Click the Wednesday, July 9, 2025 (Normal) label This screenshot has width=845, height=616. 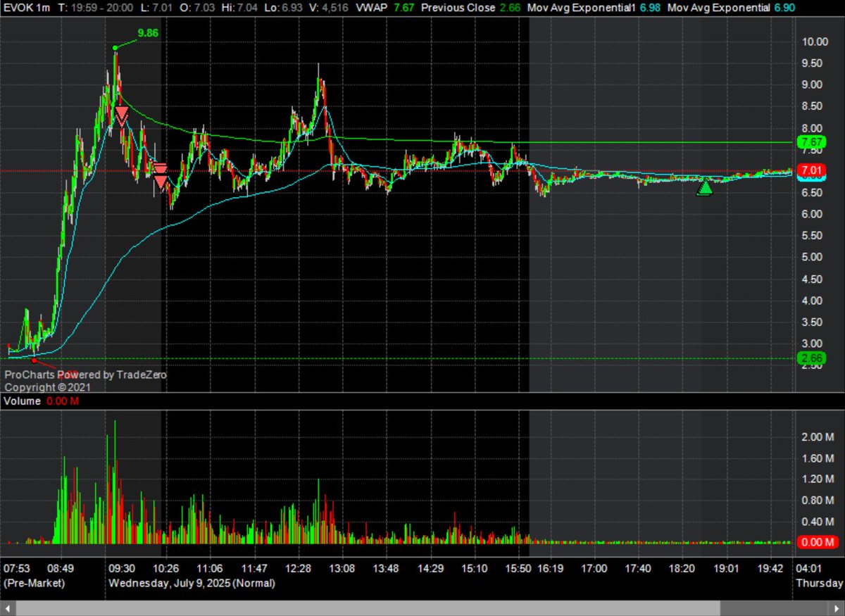[192, 584]
